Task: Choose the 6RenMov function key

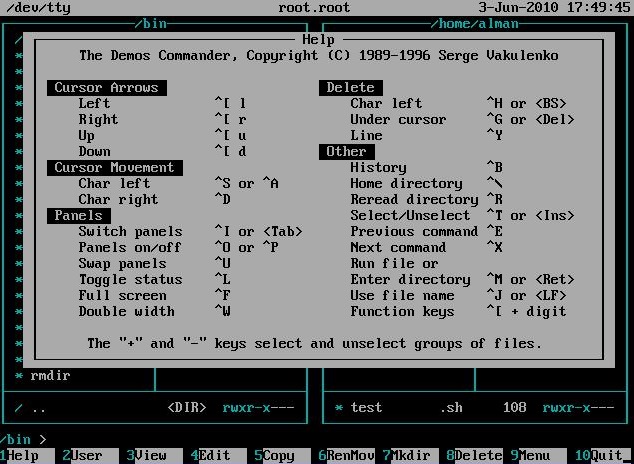Action: 346,456
